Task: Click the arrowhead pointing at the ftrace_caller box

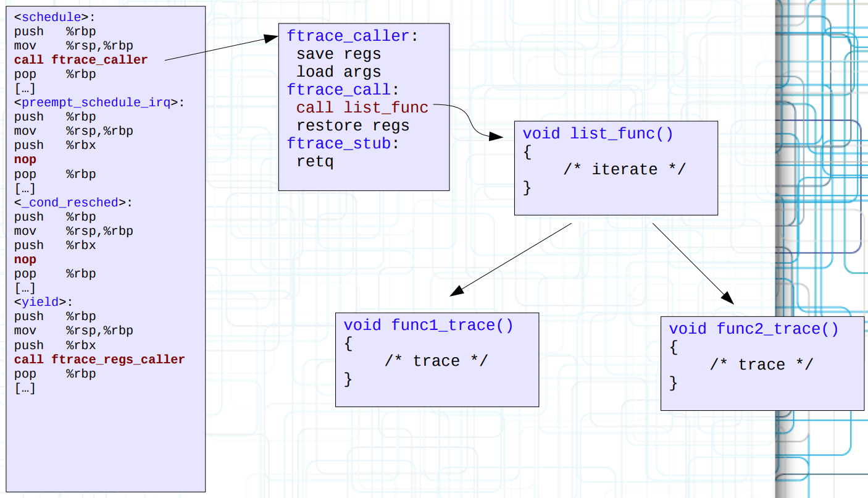Action: (x=272, y=38)
